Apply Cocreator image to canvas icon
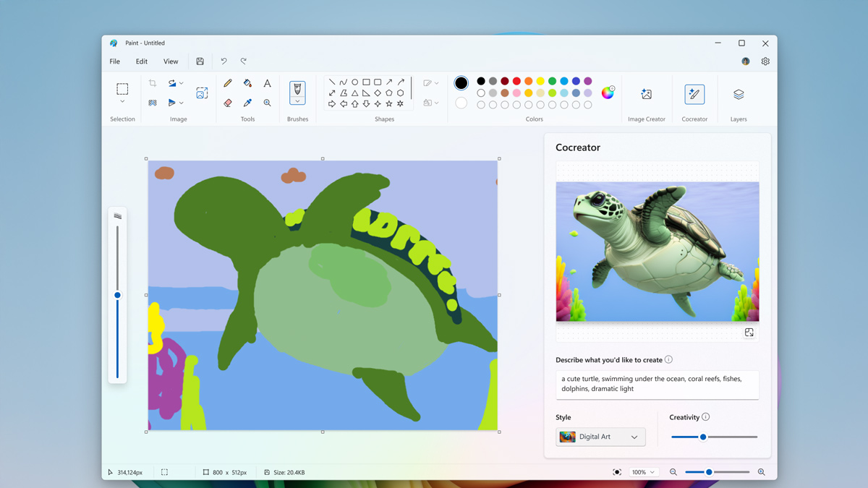The width and height of the screenshot is (868, 488). pos(749,333)
